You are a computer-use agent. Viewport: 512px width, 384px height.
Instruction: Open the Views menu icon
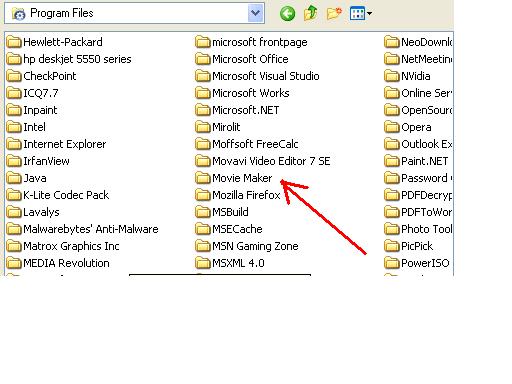click(x=357, y=14)
